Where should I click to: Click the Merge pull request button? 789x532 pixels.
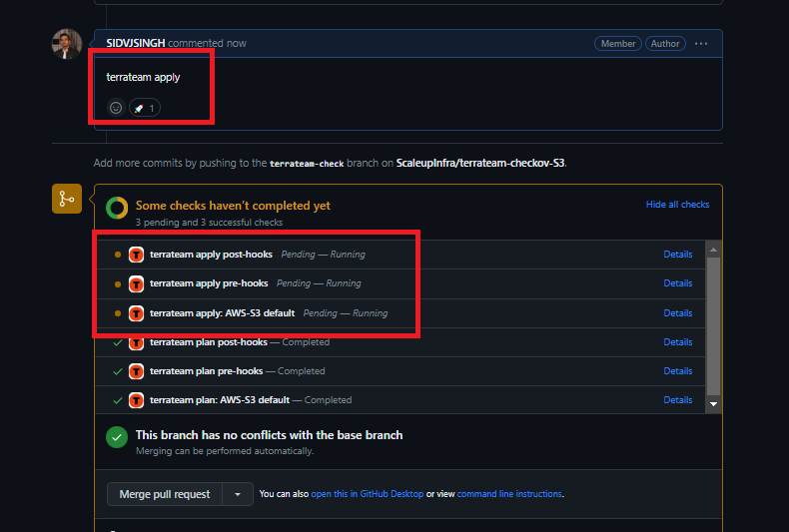165,494
